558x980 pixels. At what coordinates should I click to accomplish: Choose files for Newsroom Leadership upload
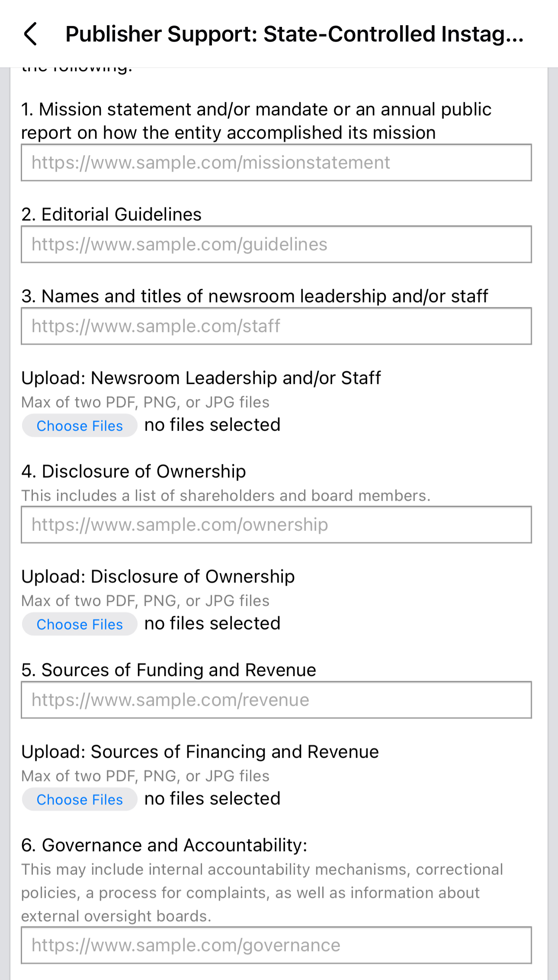tap(80, 426)
